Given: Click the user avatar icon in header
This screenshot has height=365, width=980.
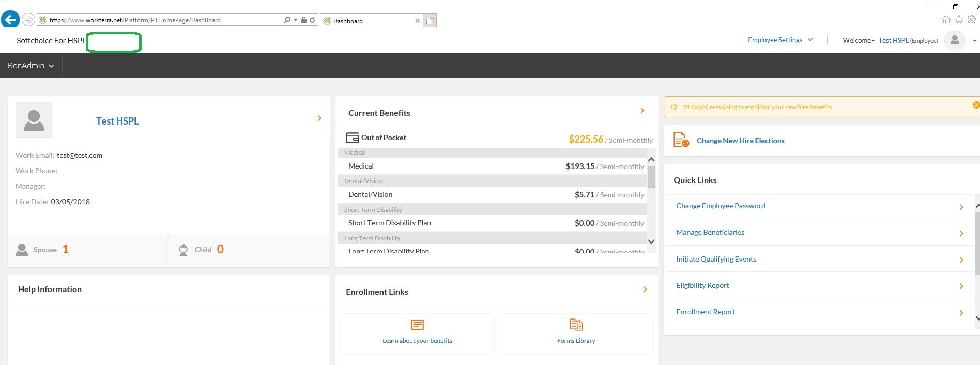Looking at the screenshot, I should tap(954, 40).
